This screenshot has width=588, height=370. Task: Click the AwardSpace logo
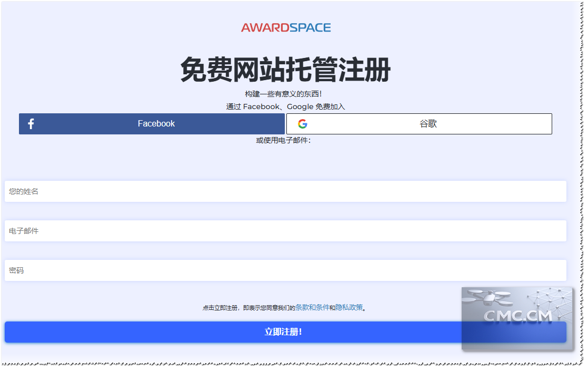coord(286,27)
